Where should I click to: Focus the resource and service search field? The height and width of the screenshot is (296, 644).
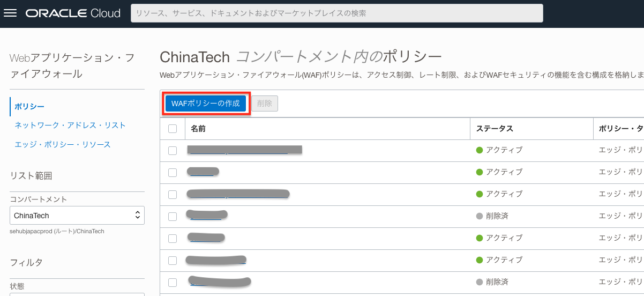336,13
